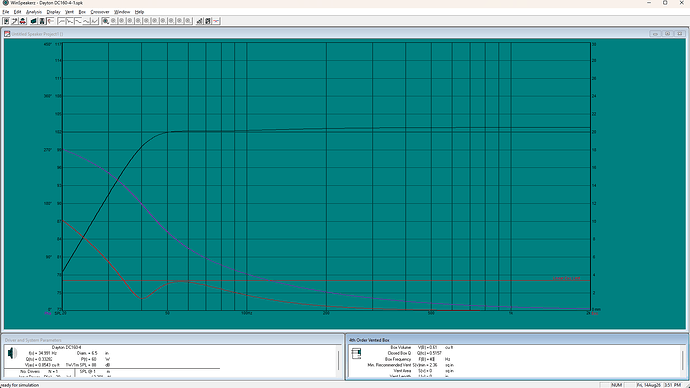Viewport: 690px width, 388px height.
Task: Restore the Untitled Speaker Project child window
Action: click(x=667, y=34)
